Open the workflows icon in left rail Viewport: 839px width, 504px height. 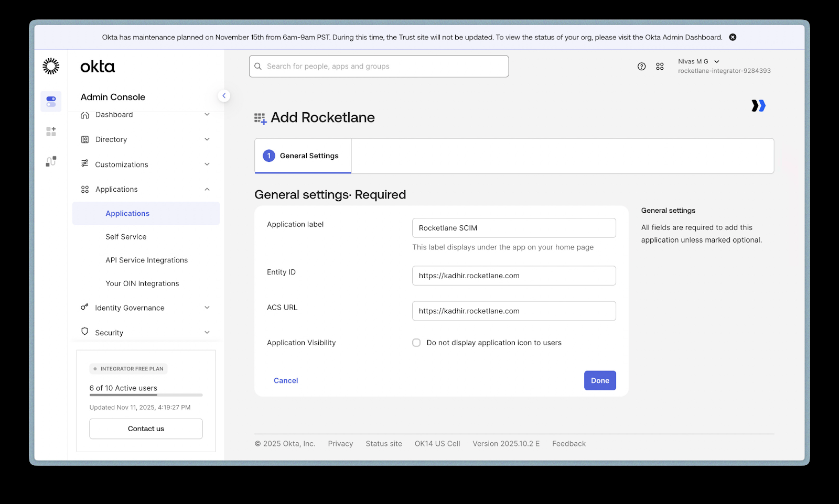(x=51, y=161)
